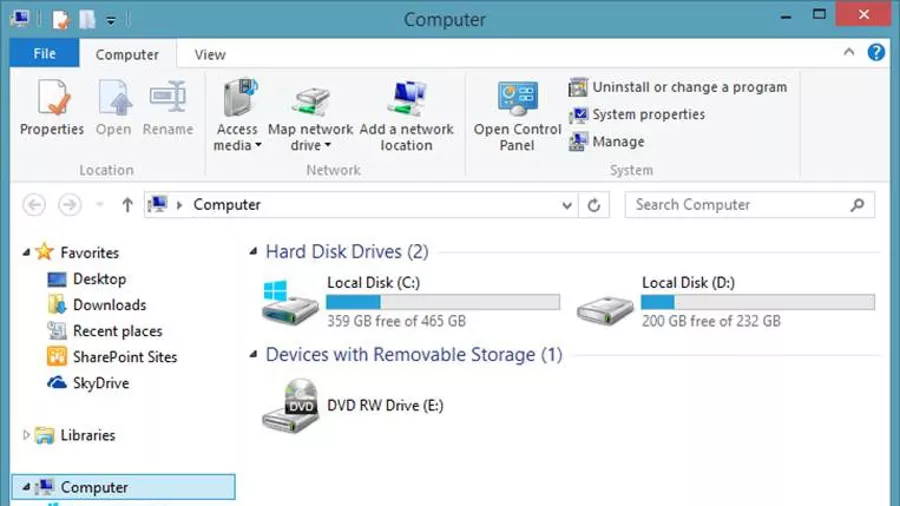The image size is (900, 506).
Task: Open the Map network drive menu
Action: [311, 115]
